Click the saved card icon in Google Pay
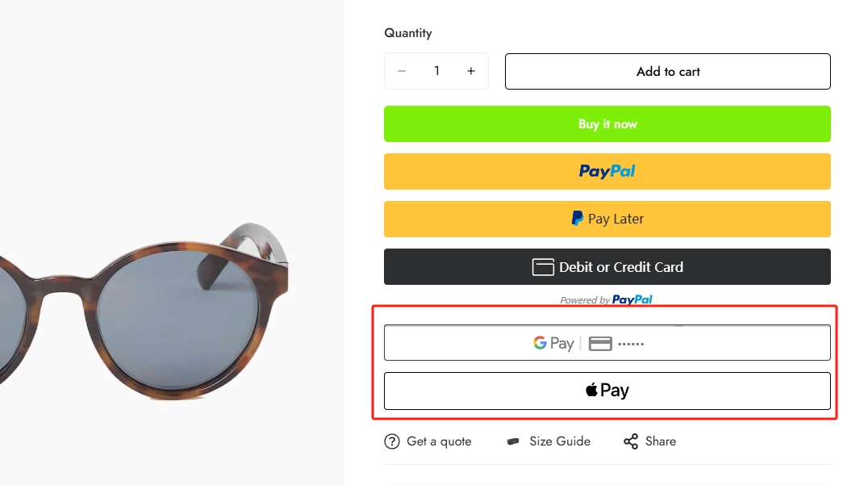 pyautogui.click(x=600, y=344)
